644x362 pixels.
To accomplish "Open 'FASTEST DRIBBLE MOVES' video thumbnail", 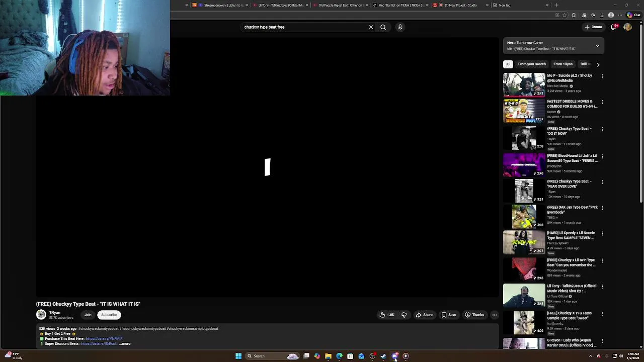I will point(524,111).
